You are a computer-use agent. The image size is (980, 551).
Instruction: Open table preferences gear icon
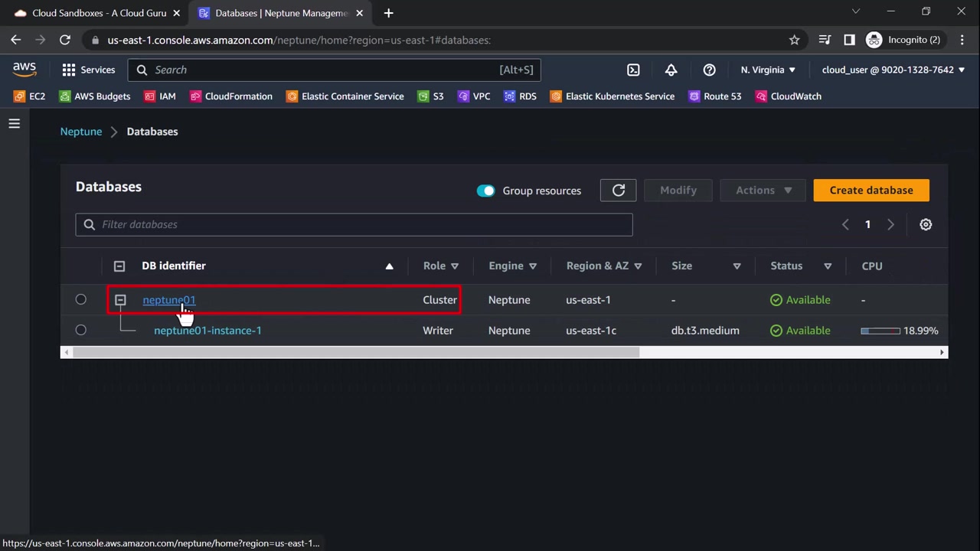pyautogui.click(x=926, y=224)
